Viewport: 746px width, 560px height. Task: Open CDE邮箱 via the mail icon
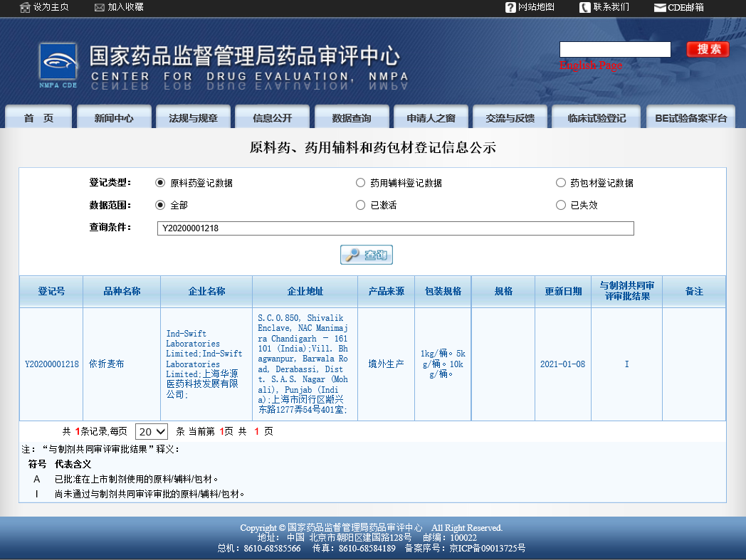tap(660, 8)
